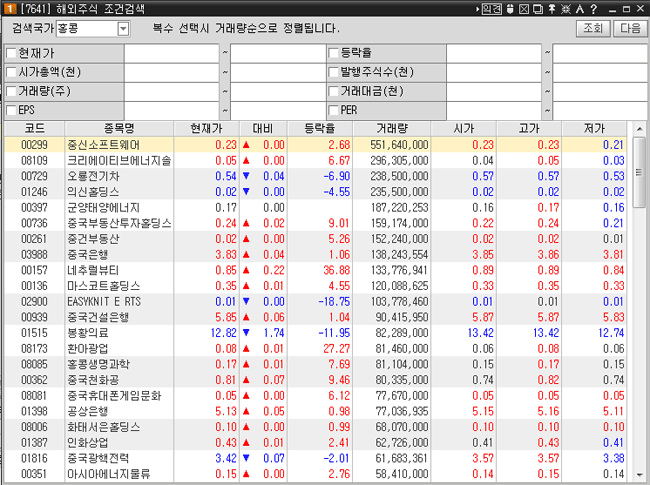Screen dimensions: 650x485
Task: Click the 조회 search button
Action: [593, 28]
